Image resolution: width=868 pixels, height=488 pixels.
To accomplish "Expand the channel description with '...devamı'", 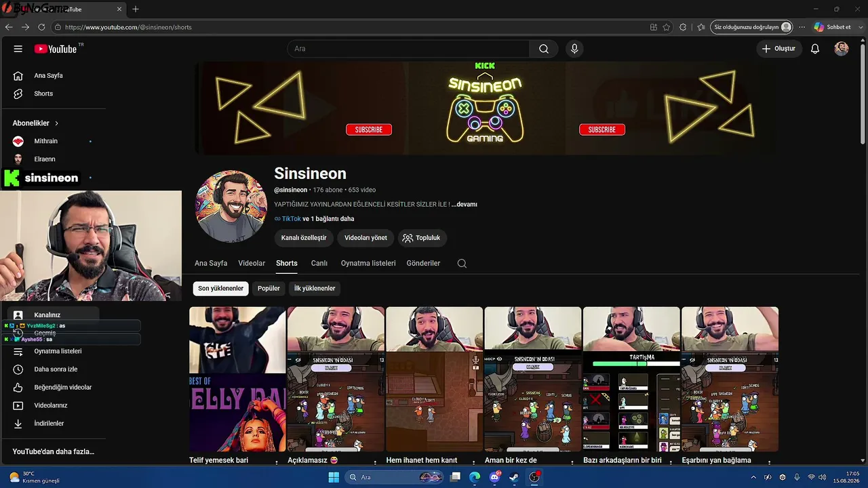I will (x=465, y=205).
